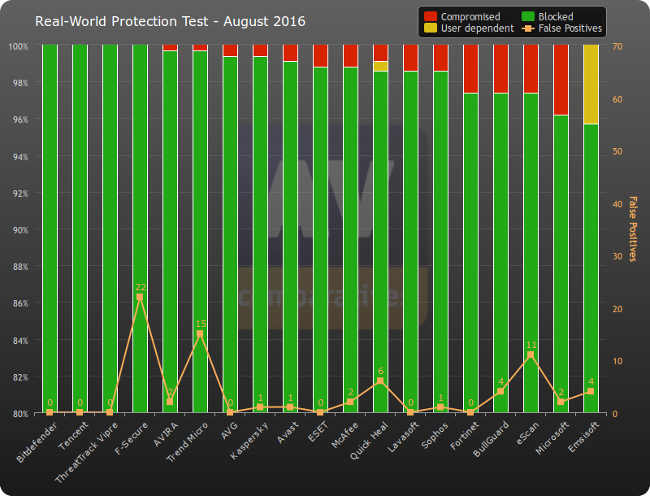650x496 pixels.
Task: Click Quick Heal's yellow user dependent segment
Action: [x=380, y=66]
